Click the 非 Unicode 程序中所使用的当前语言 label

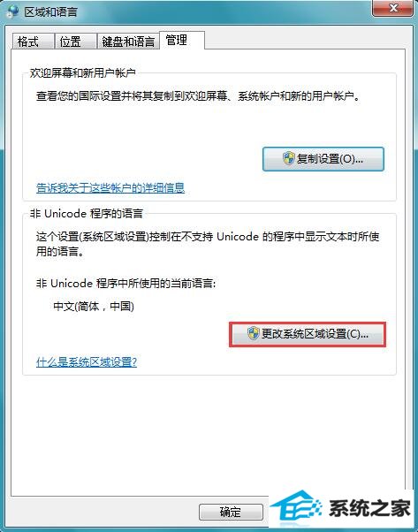[x=125, y=284]
